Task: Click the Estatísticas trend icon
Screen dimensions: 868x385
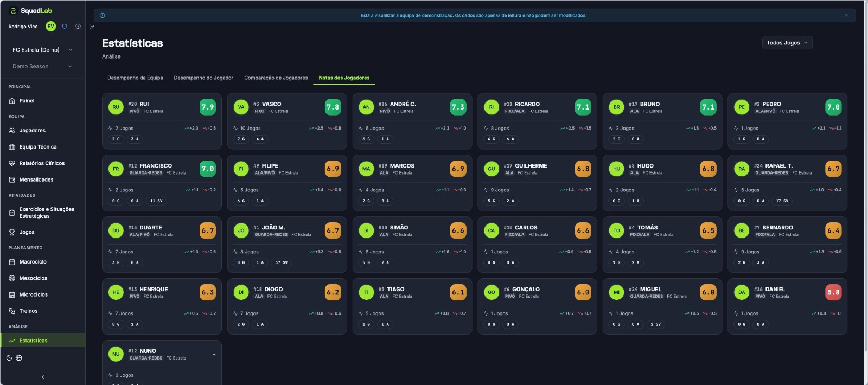Action: (x=12, y=341)
